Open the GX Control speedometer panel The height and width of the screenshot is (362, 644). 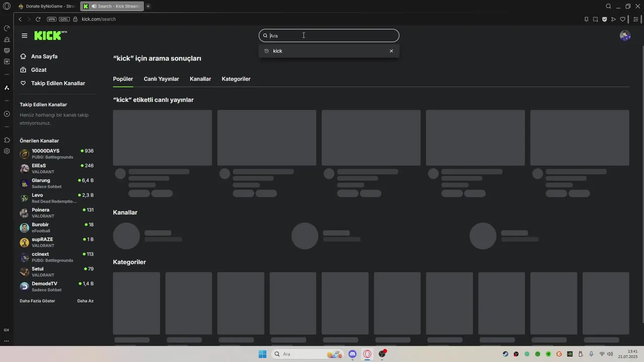pos(7,28)
